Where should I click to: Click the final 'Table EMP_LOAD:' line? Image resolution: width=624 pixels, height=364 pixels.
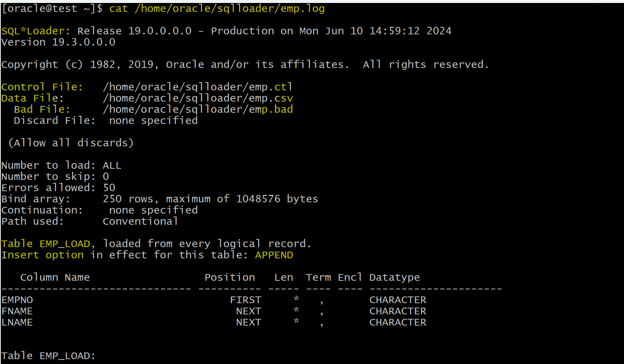pyautogui.click(x=49, y=356)
